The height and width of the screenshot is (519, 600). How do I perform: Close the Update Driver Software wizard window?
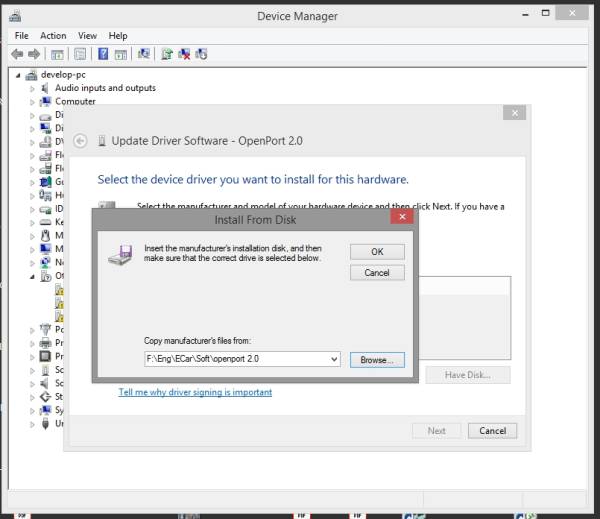[515, 113]
